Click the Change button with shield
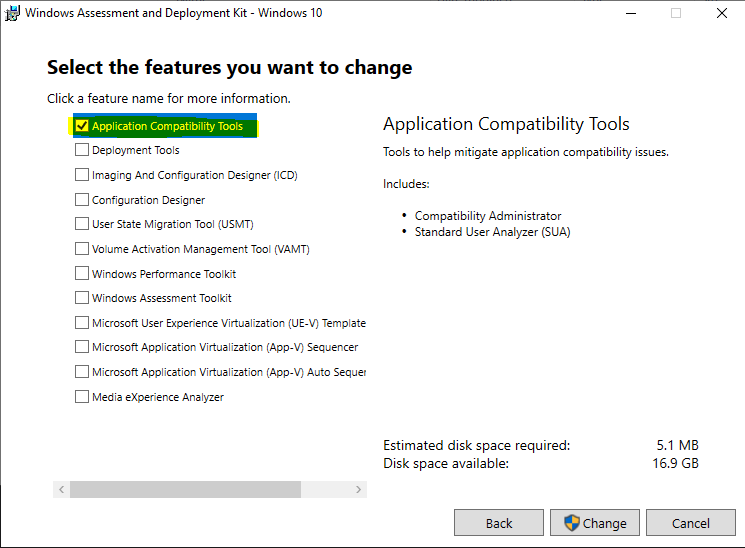745x548 pixels. click(595, 523)
